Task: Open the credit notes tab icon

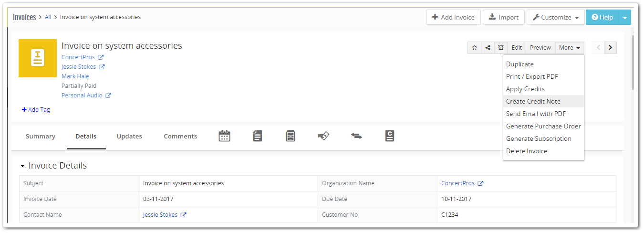Action: tap(389, 136)
